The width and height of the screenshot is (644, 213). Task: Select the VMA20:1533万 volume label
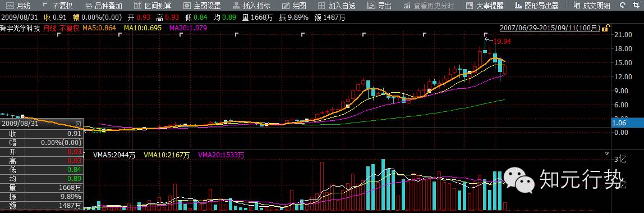(221, 155)
